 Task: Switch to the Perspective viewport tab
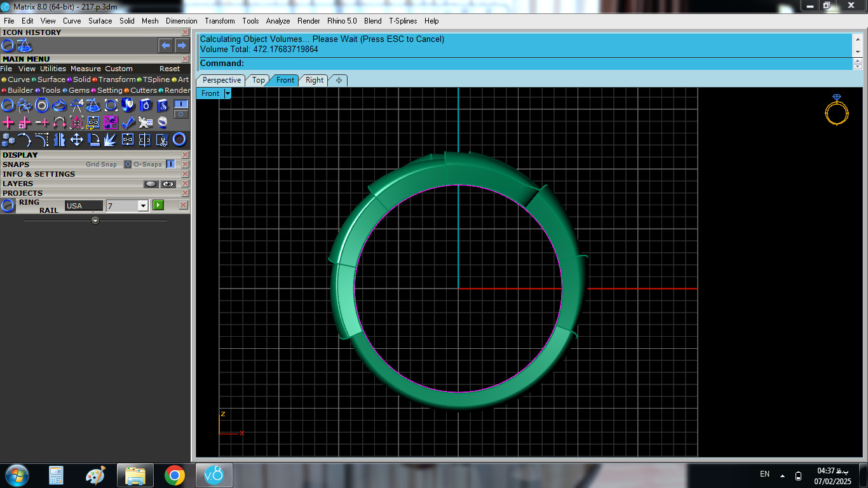click(222, 80)
